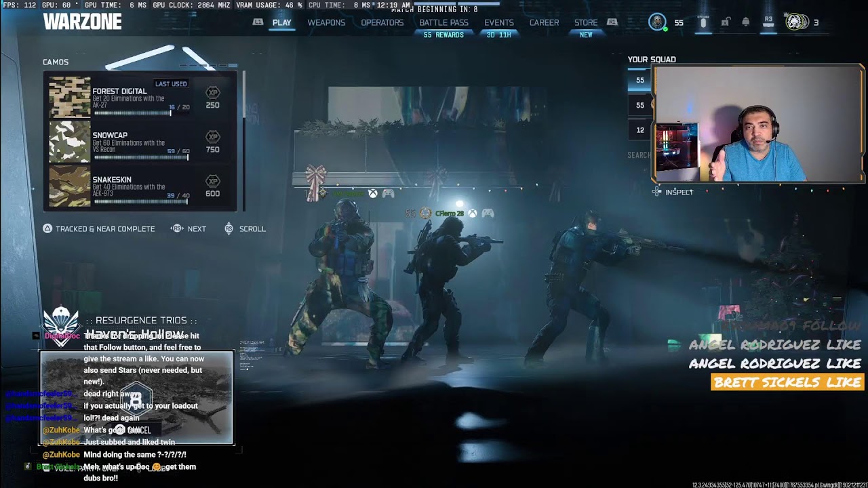Click the Last Used badge
This screenshot has height=488, width=868.
171,84
